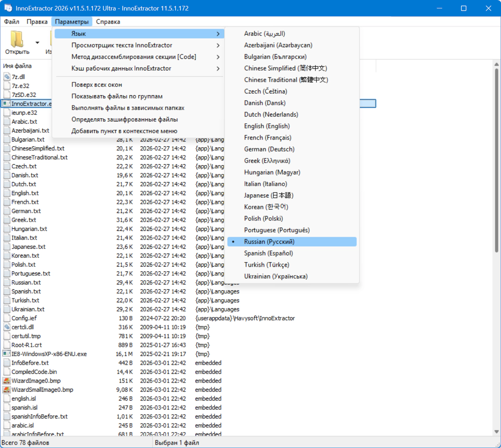Click the IE8-WindowsXP-x86-ENU.exe file icon
This screenshot has height=448, width=501.
click(6, 354)
